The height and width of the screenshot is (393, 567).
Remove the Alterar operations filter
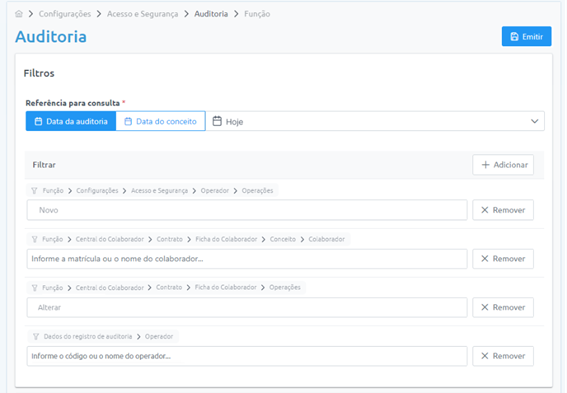point(503,307)
